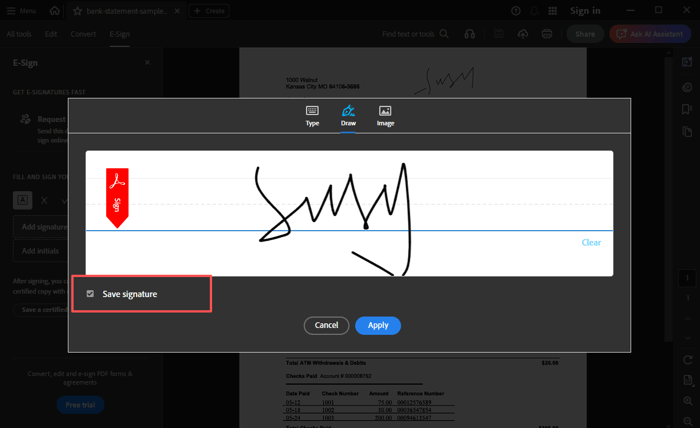
Task: Close the bank-statement-sample tab
Action: pos(177,11)
